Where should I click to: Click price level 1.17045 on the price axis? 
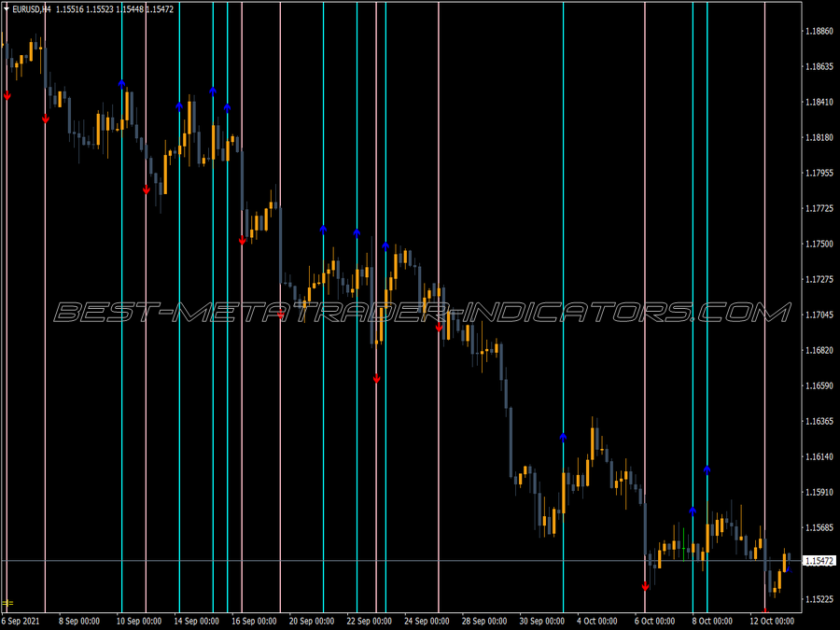819,315
